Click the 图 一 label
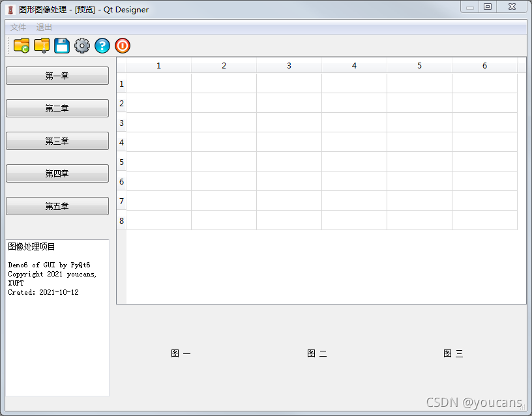 coord(181,353)
